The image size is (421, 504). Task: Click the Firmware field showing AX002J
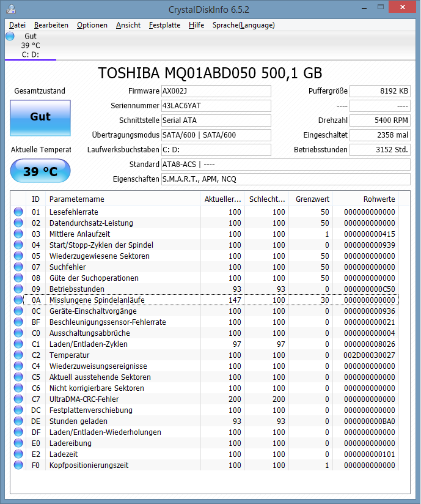(216, 91)
